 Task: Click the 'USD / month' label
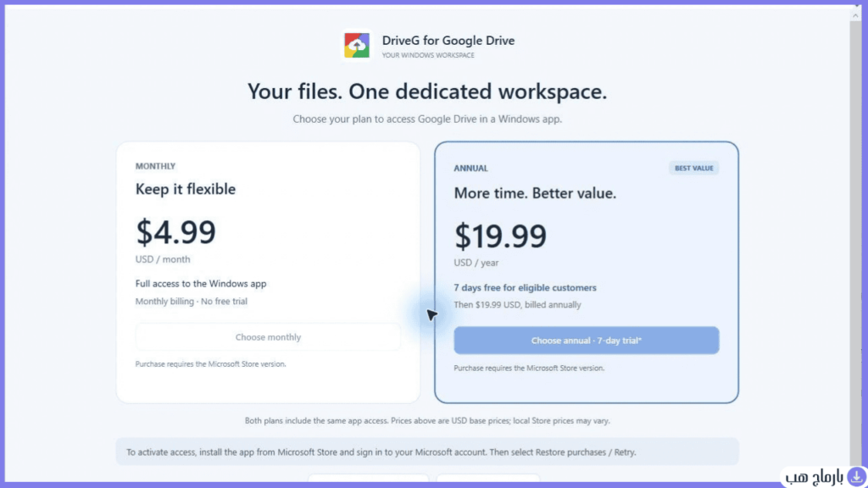click(x=163, y=259)
